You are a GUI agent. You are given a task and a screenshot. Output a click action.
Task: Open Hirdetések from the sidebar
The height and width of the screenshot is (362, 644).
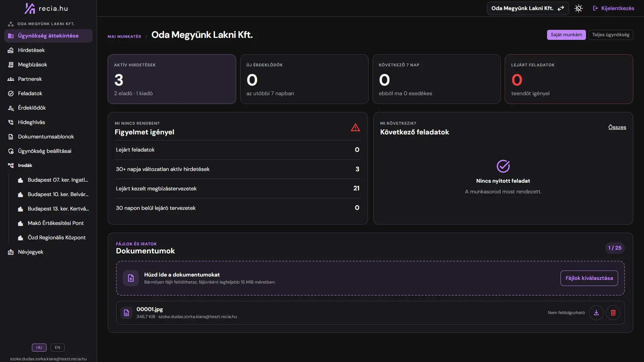click(48, 50)
